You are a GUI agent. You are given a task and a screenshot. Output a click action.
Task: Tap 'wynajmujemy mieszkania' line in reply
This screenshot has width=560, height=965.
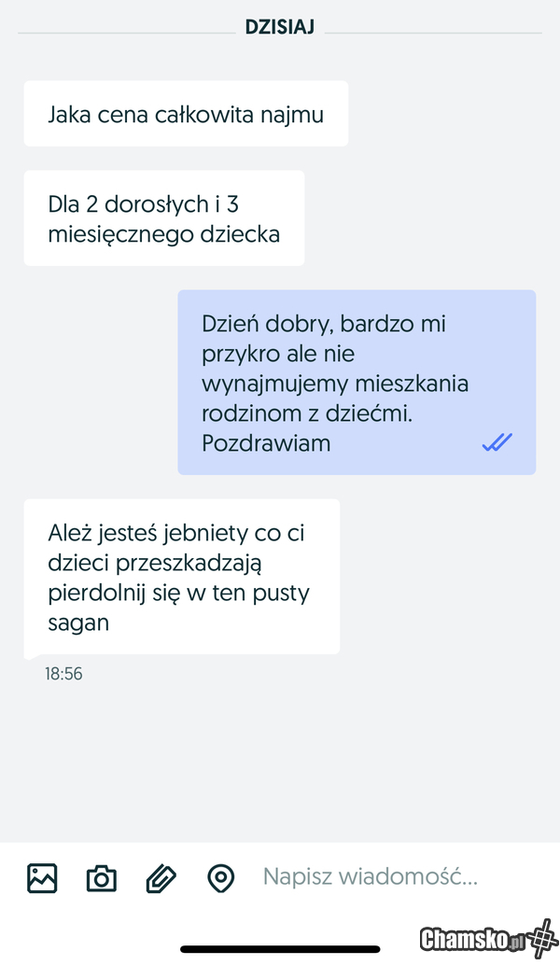click(335, 384)
